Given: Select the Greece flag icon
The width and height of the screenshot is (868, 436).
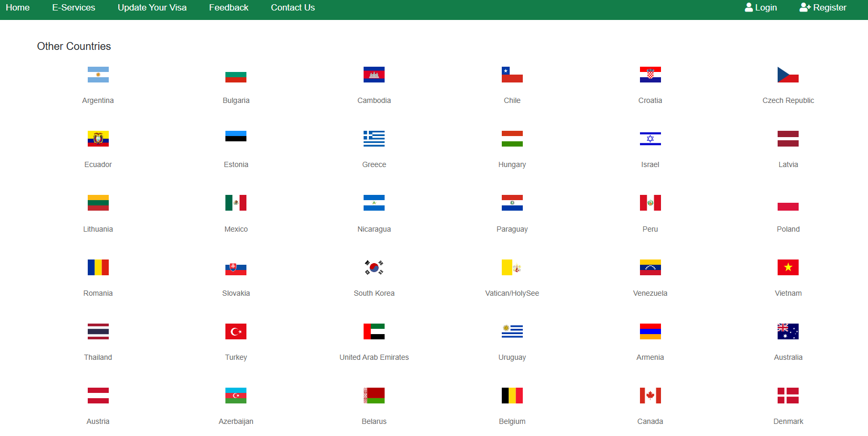Looking at the screenshot, I should click(374, 139).
